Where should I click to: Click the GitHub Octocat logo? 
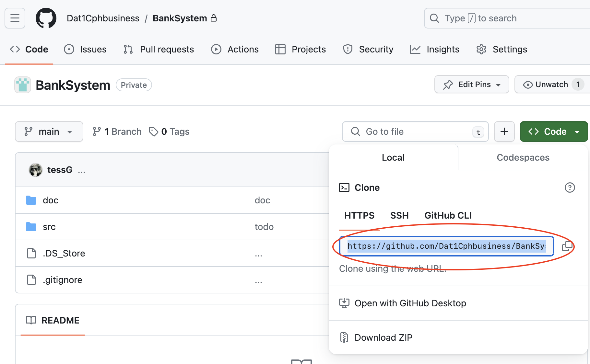(x=46, y=18)
